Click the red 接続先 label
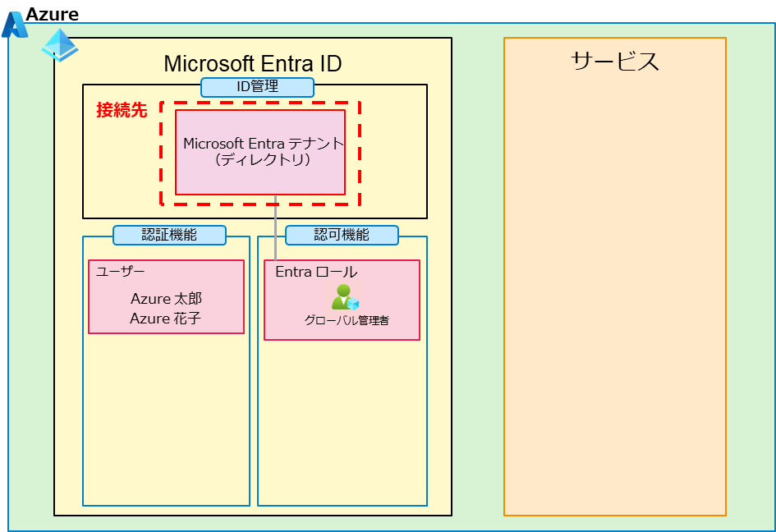The height and width of the screenshot is (532, 776). (122, 110)
